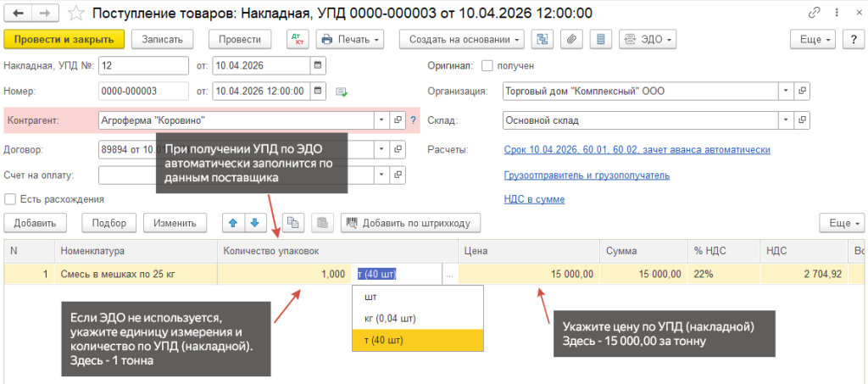The image size is (868, 384).
Task: Open attached files paperclip icon
Action: click(572, 39)
